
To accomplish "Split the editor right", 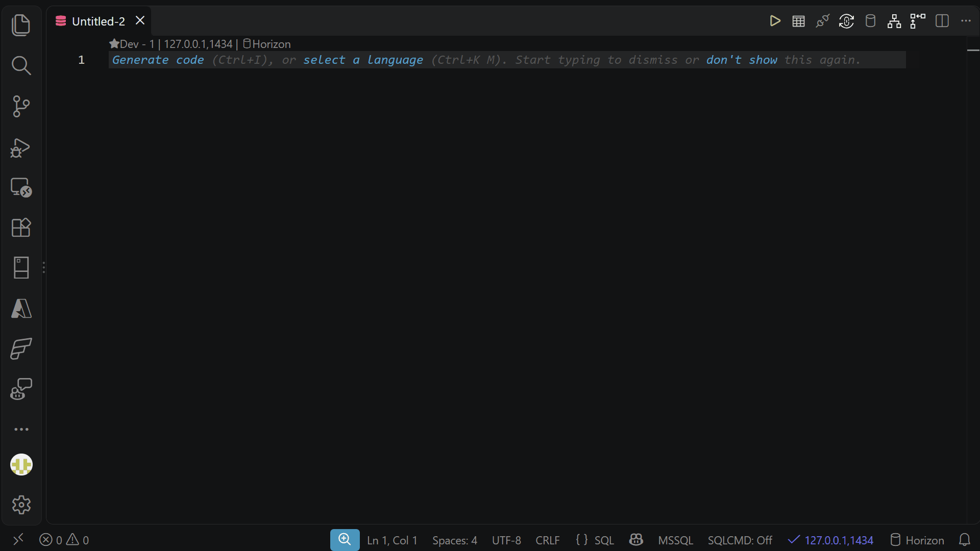I will 942,21.
